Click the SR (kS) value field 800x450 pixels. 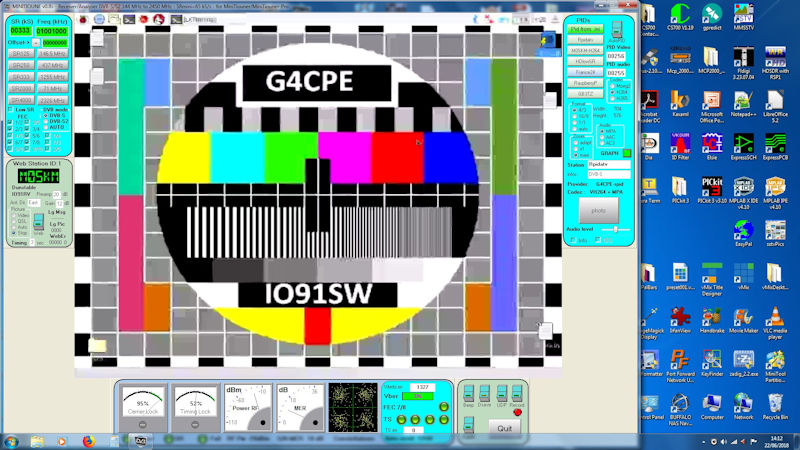coord(20,31)
